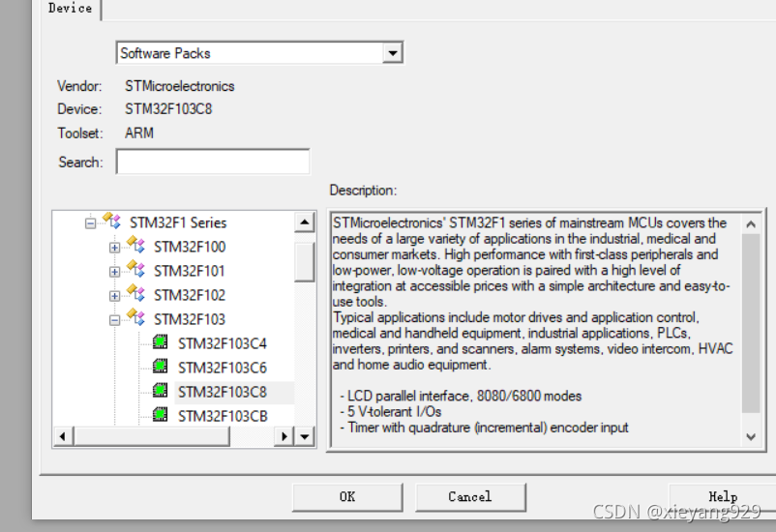Click description box scroll up arrow
Viewport: 776px width, 532px height.
pyautogui.click(x=751, y=224)
